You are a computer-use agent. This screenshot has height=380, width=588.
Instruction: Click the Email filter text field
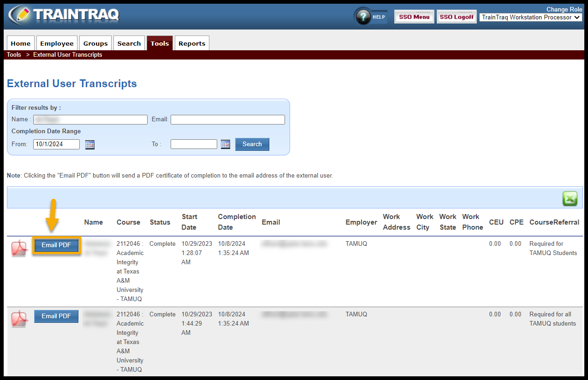(x=228, y=120)
